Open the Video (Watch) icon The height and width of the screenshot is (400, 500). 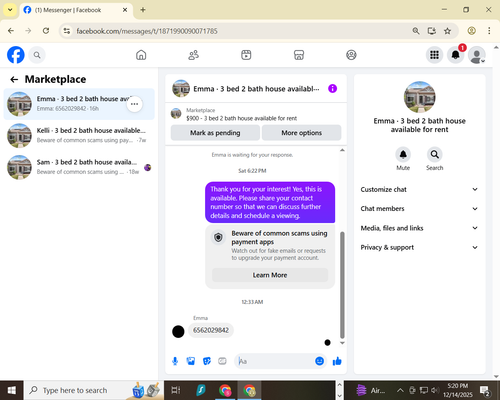click(246, 55)
